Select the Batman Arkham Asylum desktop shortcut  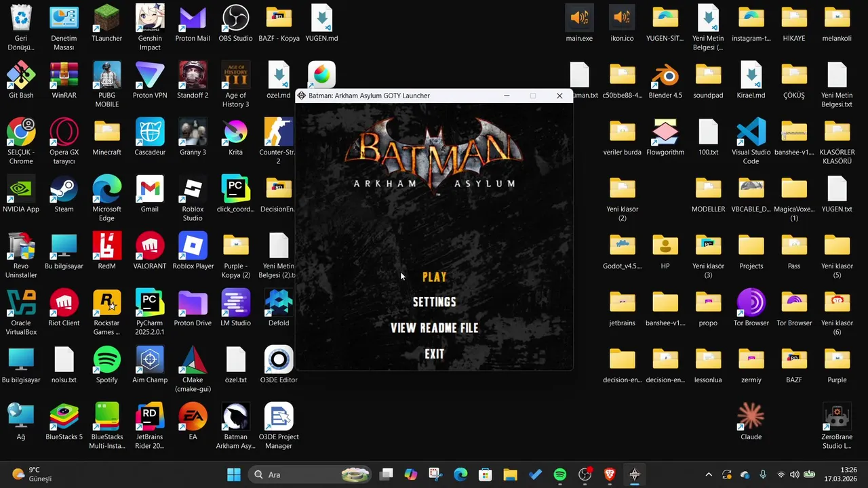235,426
